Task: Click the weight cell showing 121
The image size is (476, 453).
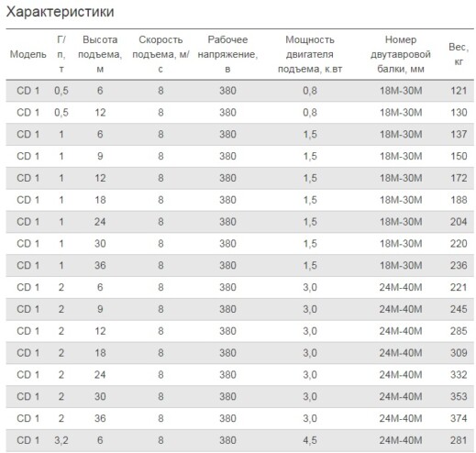Action: point(459,91)
